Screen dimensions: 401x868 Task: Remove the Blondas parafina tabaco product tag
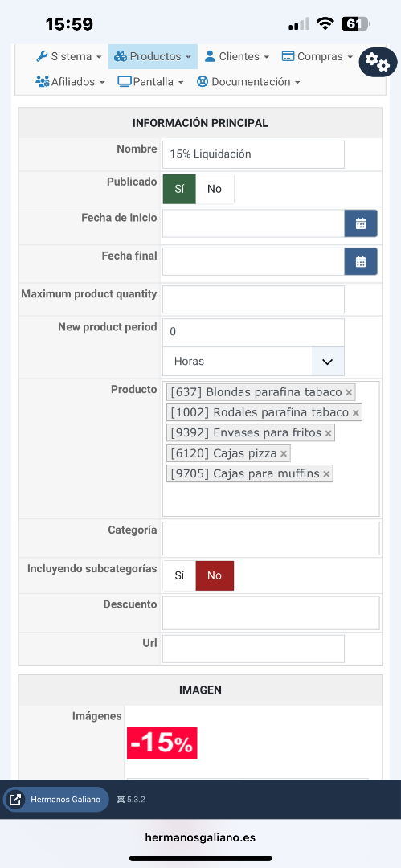click(x=349, y=392)
